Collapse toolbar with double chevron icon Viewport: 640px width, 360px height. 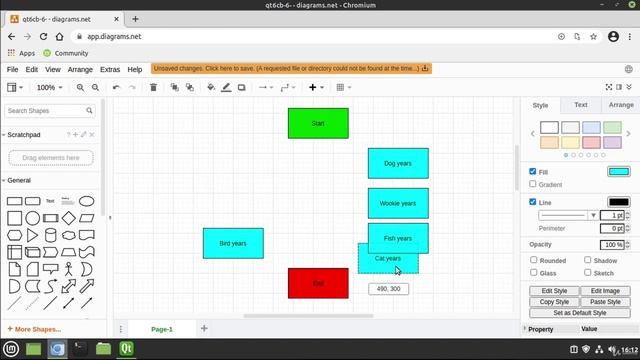tap(629, 87)
